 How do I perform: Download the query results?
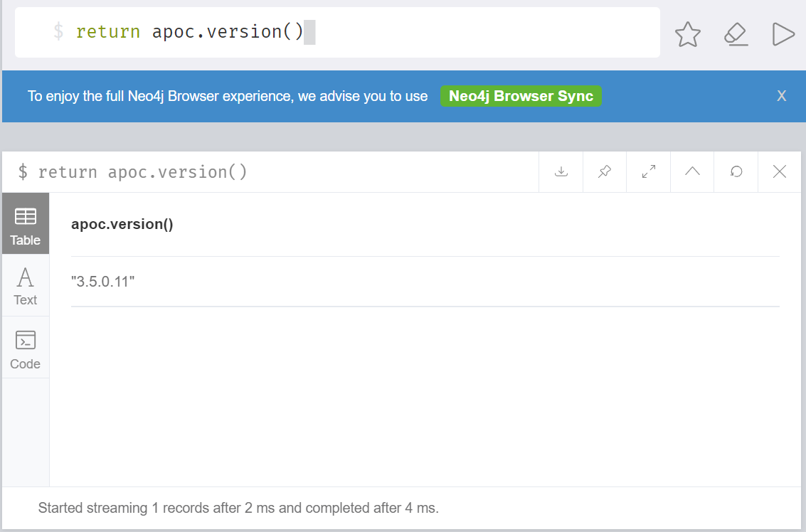pyautogui.click(x=561, y=171)
